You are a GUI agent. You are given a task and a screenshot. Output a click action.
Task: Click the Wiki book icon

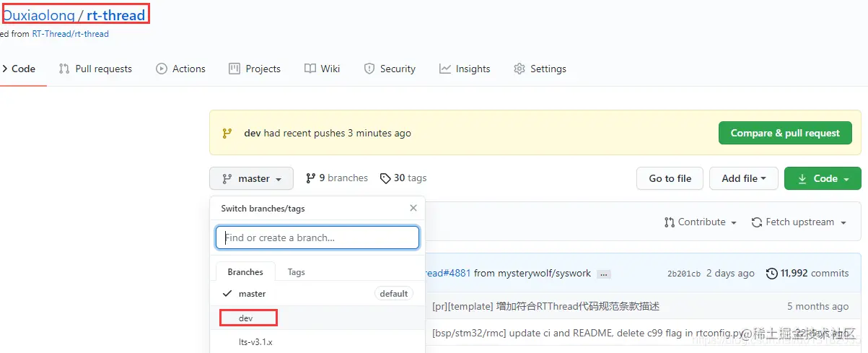coord(310,69)
